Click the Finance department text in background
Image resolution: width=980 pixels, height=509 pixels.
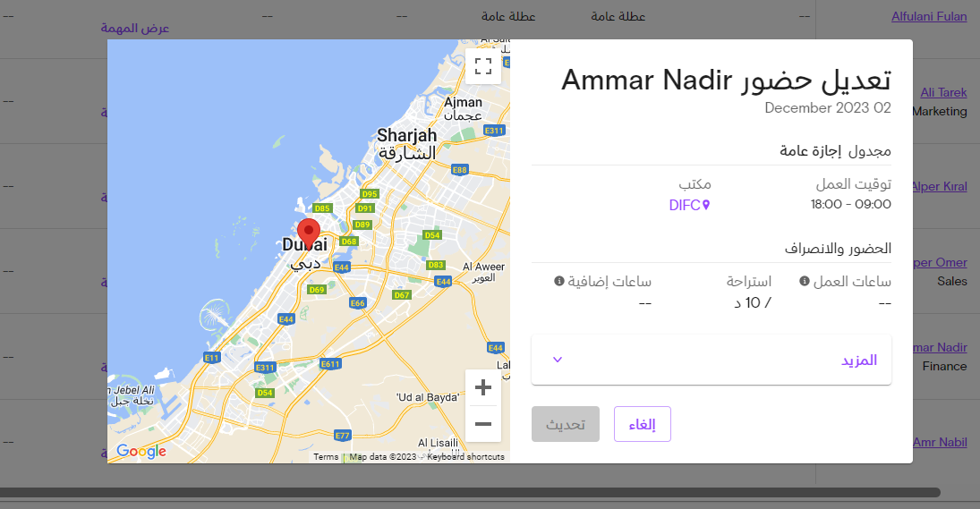click(944, 366)
